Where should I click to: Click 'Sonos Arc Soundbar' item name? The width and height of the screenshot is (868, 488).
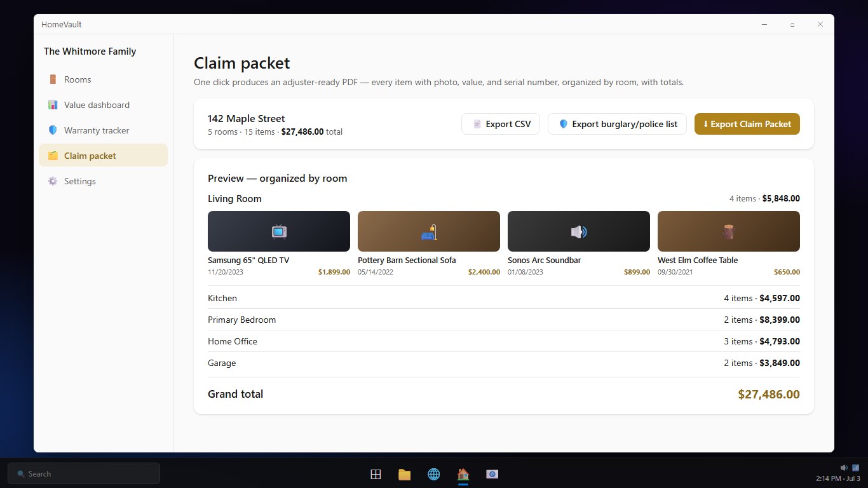(x=545, y=261)
